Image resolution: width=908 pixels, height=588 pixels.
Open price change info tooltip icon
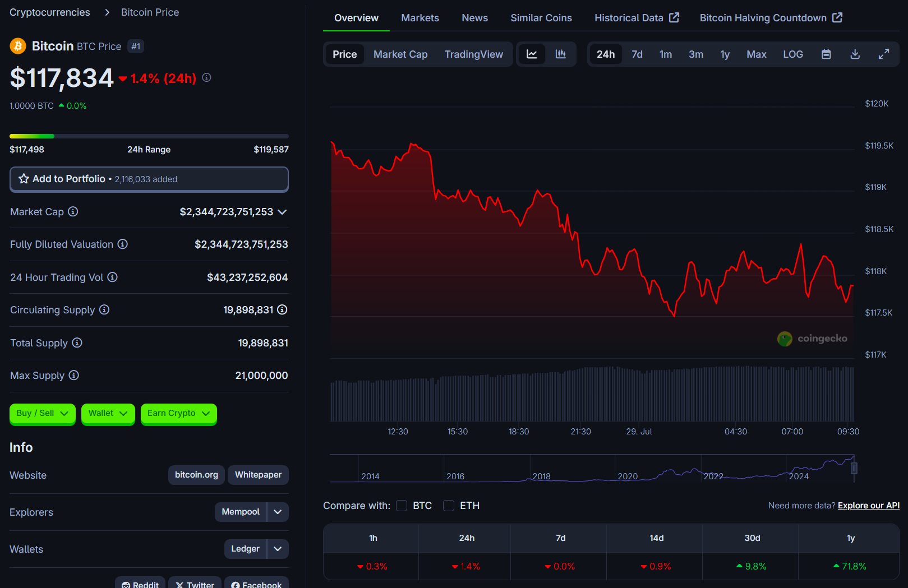coord(207,77)
